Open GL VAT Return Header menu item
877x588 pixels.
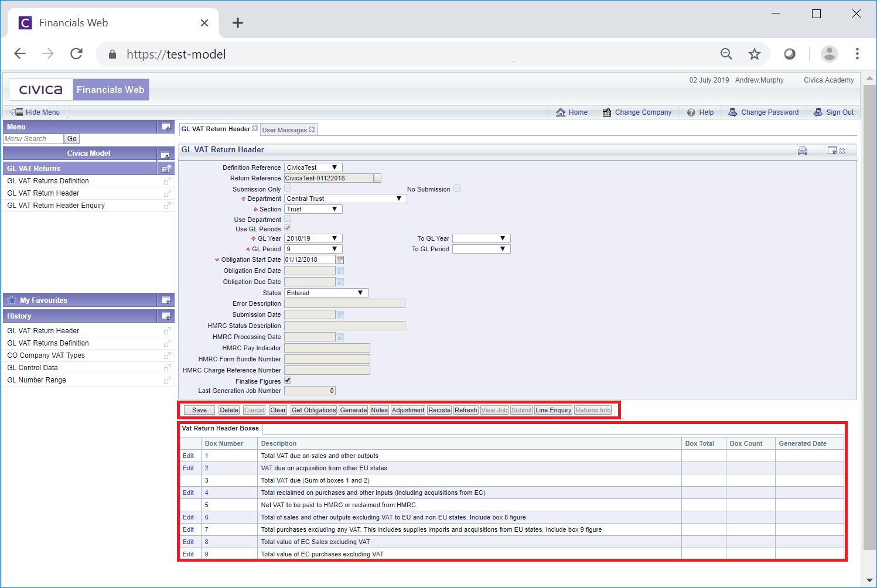(x=43, y=193)
